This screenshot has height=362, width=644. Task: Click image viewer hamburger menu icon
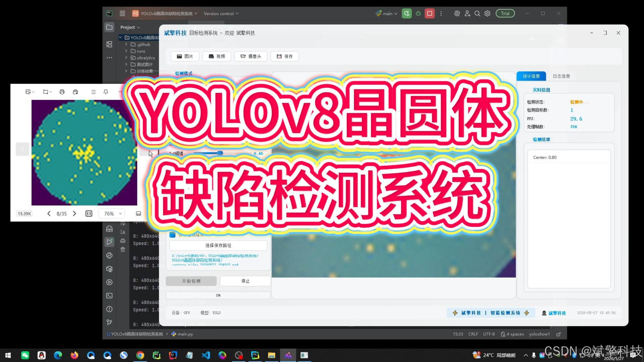(x=93, y=92)
